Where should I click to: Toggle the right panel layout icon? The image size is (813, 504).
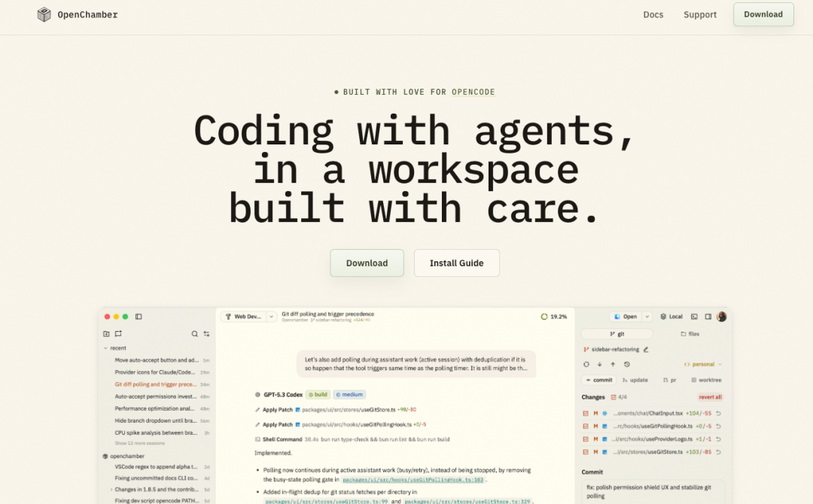click(x=708, y=317)
